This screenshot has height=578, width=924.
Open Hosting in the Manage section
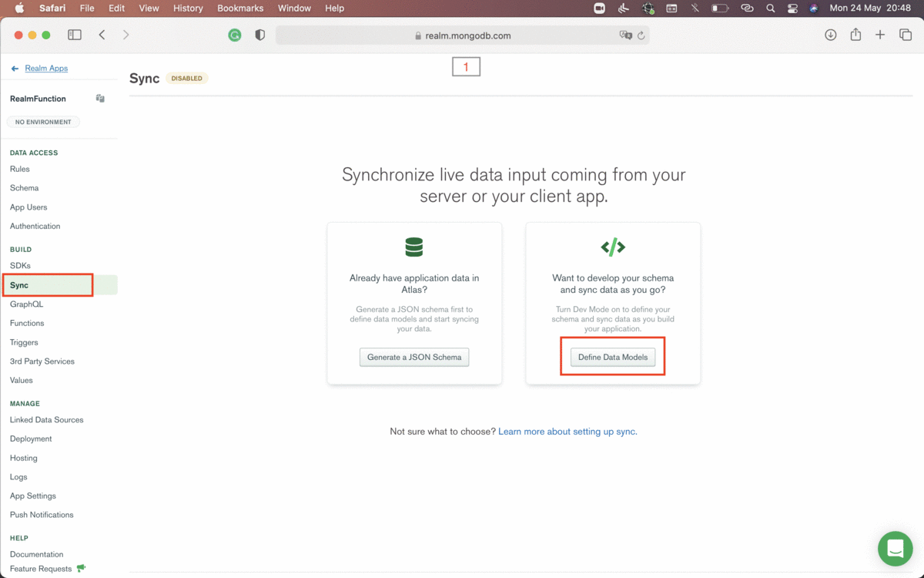point(24,459)
